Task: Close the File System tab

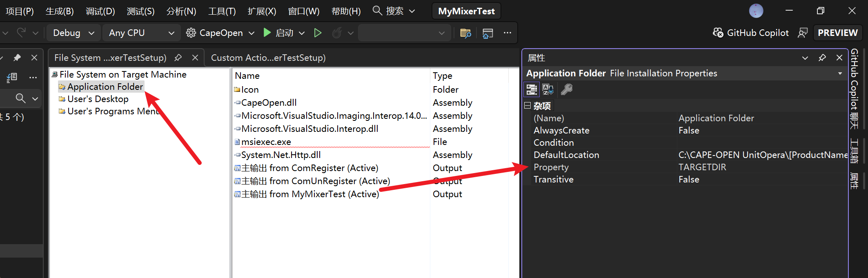Action: (195, 58)
